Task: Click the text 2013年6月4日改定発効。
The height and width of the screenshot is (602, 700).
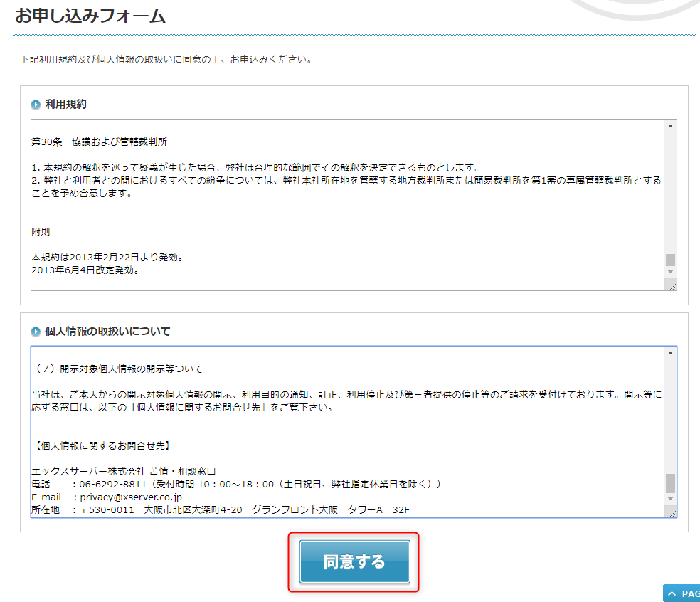Action: [85, 270]
